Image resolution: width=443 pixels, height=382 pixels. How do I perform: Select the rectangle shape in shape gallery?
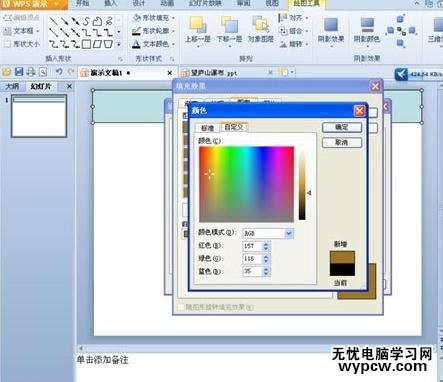(x=86, y=44)
